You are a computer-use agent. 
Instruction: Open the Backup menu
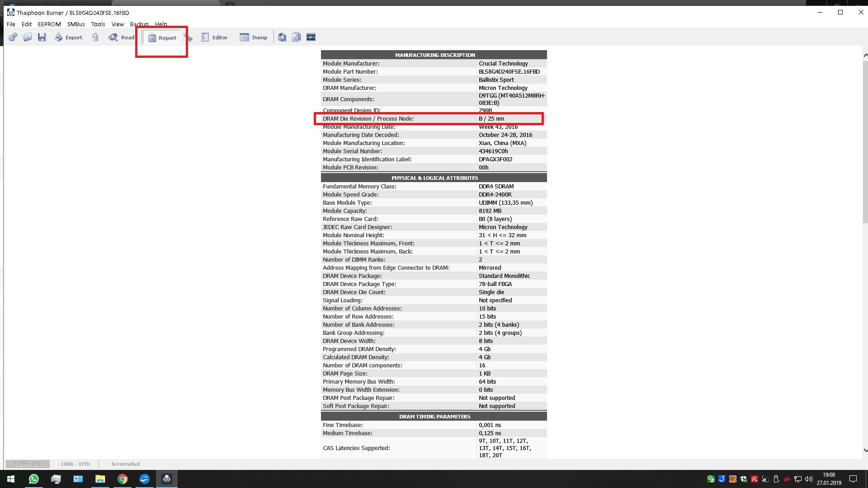click(139, 24)
